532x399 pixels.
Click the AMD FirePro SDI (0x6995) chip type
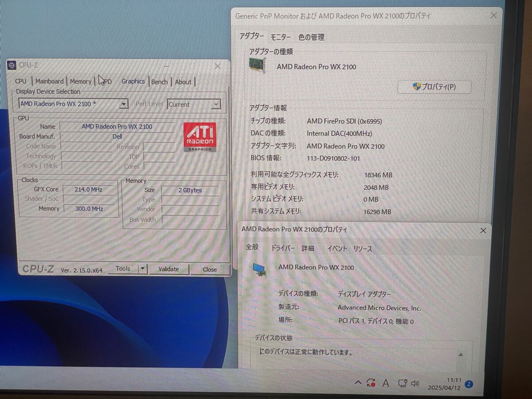tap(344, 121)
